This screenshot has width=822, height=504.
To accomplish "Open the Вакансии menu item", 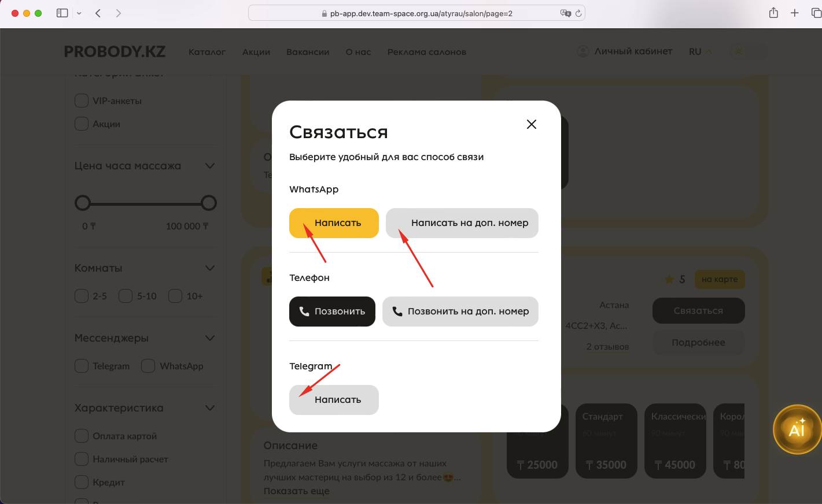I will 308,52.
